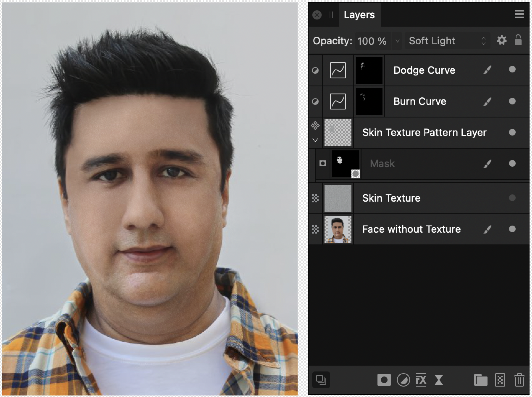Select the Skin Texture layer name
The width and height of the screenshot is (532, 397).
[391, 198]
